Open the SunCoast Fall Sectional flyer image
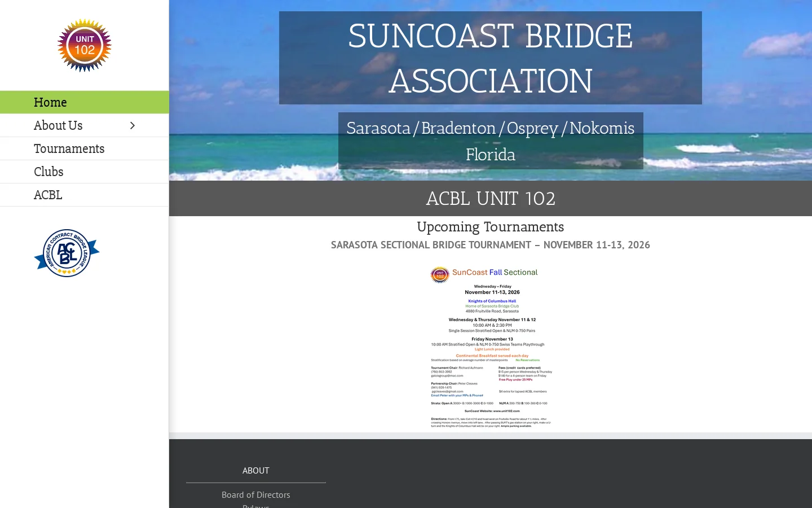The height and width of the screenshot is (508, 812). tap(491, 347)
